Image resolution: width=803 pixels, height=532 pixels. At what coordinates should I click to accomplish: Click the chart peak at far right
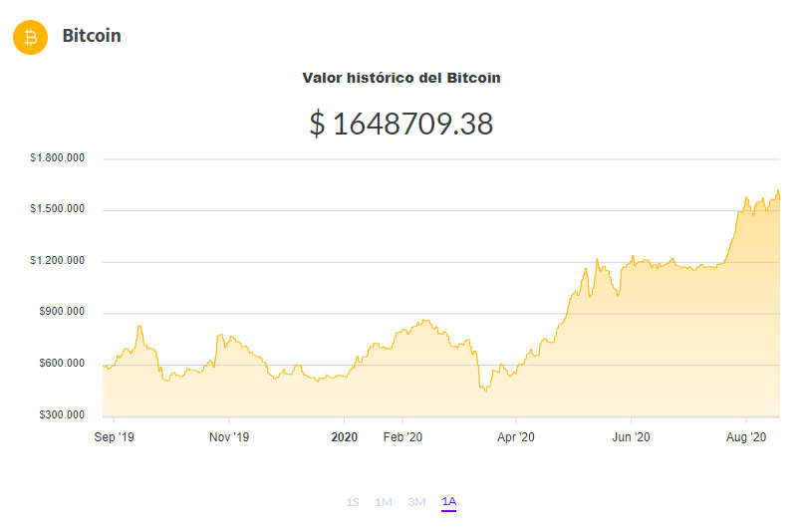[x=778, y=191]
